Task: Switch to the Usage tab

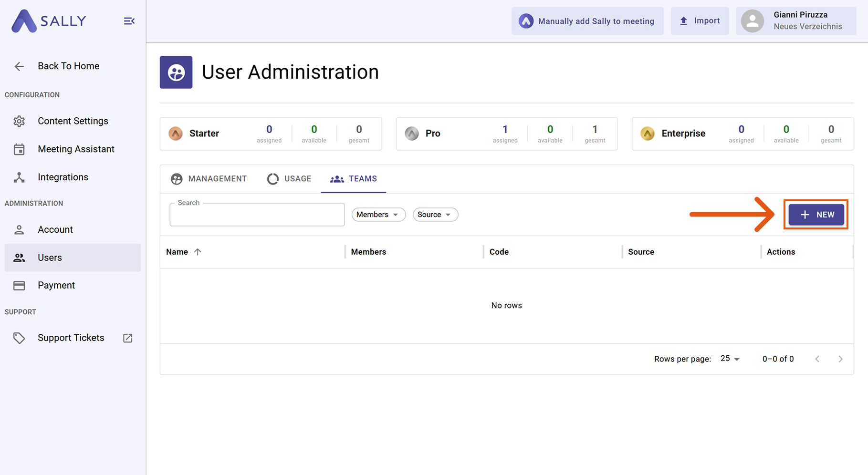Action: [289, 179]
